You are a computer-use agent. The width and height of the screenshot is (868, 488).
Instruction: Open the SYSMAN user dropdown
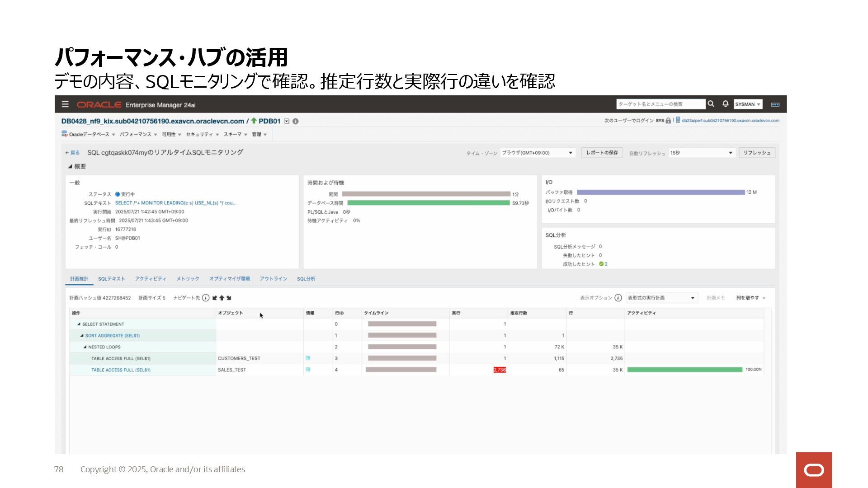748,104
